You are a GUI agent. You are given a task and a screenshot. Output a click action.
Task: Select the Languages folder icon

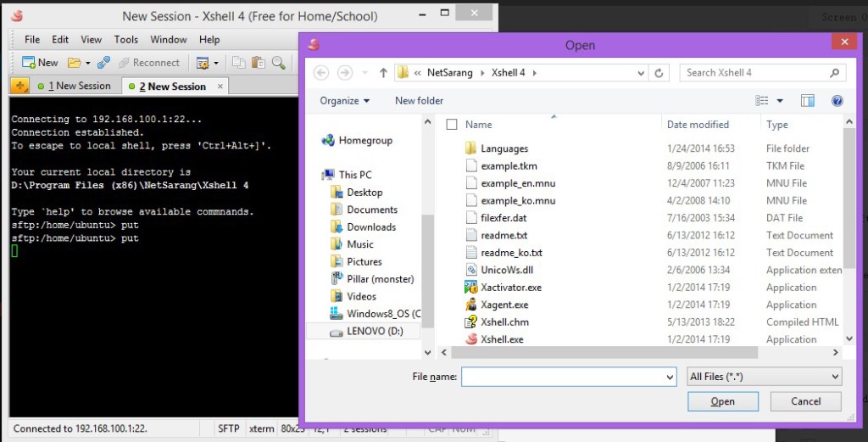[471, 148]
